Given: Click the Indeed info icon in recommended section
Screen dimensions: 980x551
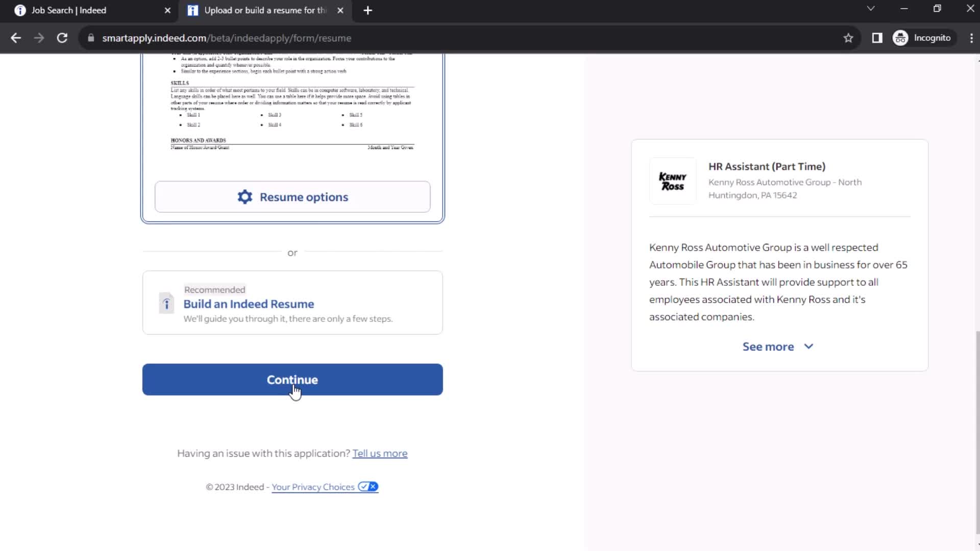Looking at the screenshot, I should click(165, 304).
